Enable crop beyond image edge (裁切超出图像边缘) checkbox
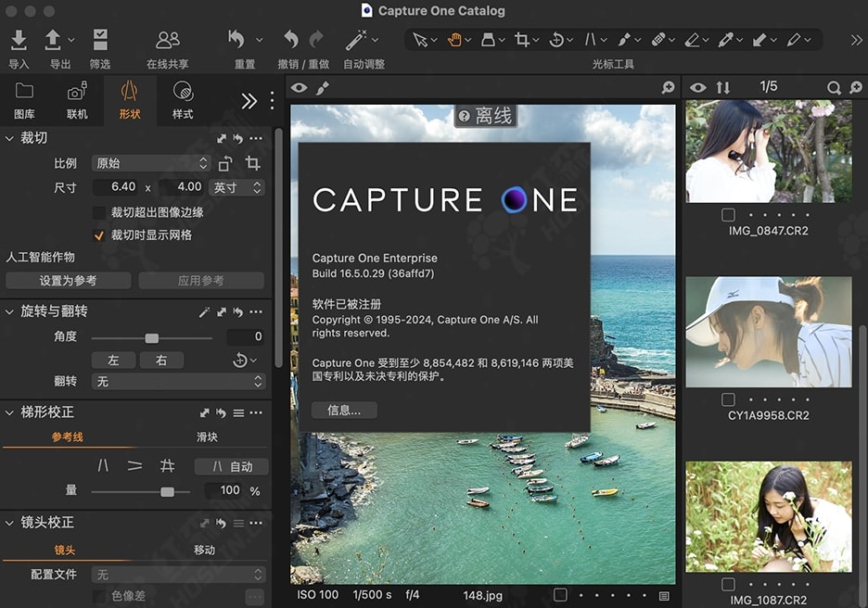Screen dimensions: 868x608 (x=99, y=212)
